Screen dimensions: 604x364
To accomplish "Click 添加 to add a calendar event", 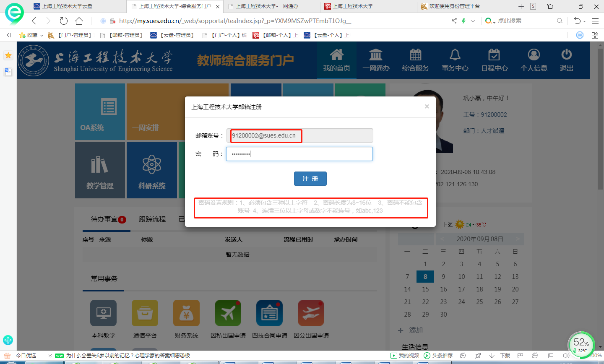I will pos(411,330).
